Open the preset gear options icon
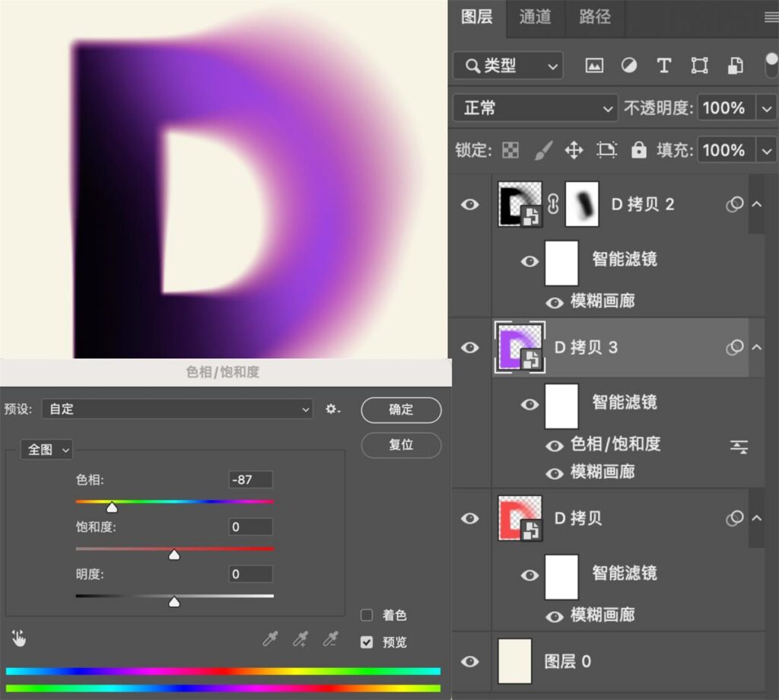 [332, 409]
